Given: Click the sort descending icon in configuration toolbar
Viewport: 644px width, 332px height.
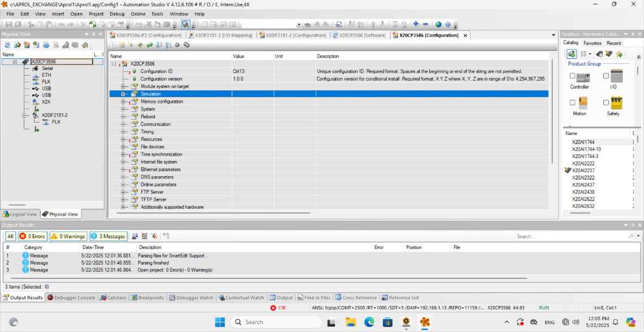Looking at the screenshot, I should [168, 45].
